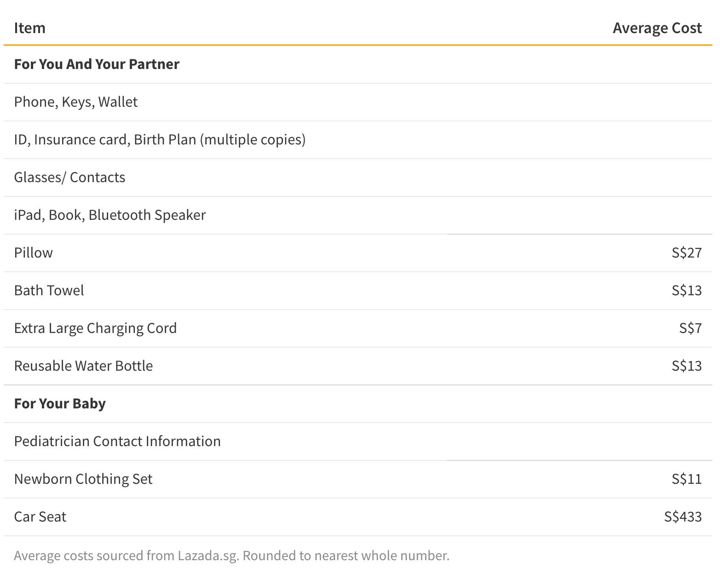Click the Pillow item text
Image resolution: width=728 pixels, height=585 pixels.
pos(34,253)
